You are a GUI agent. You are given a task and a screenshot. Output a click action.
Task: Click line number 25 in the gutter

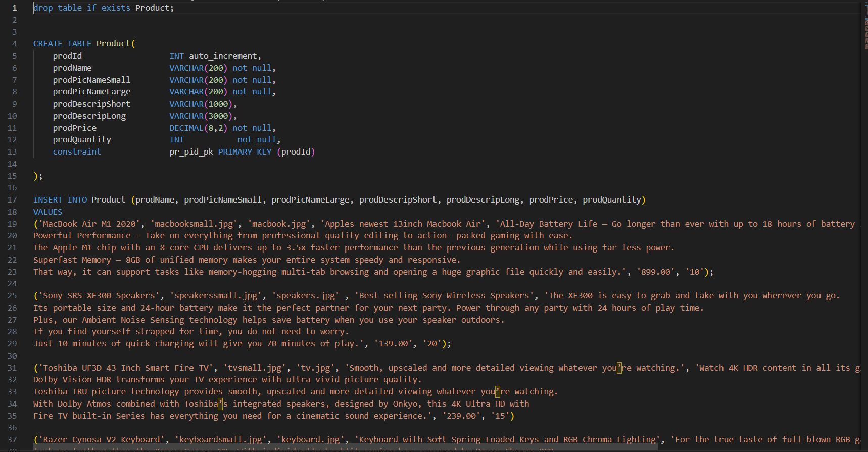pos(12,296)
